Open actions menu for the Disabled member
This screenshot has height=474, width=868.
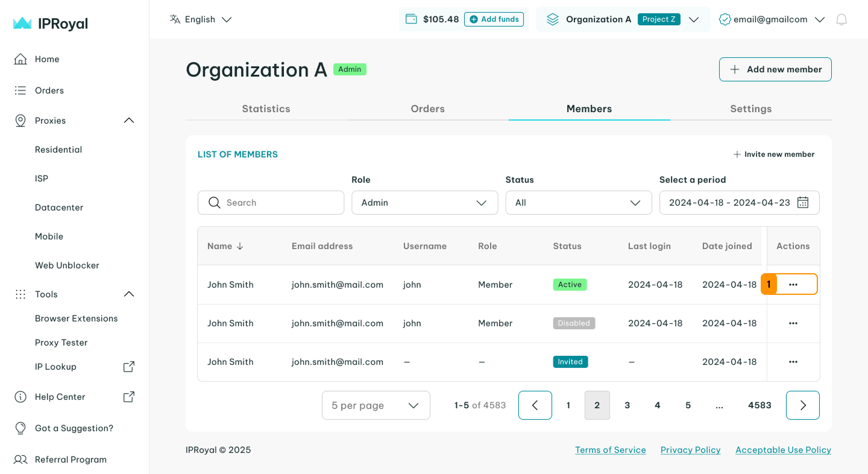coord(793,323)
